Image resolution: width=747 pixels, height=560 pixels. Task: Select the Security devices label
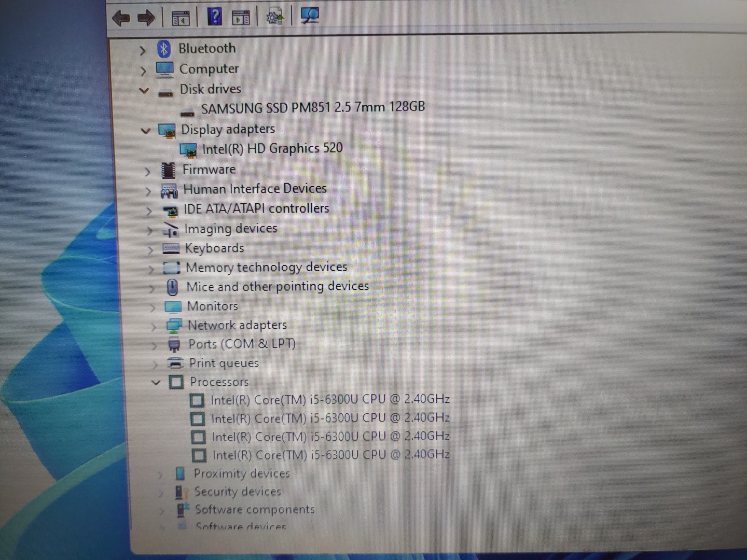click(x=238, y=492)
